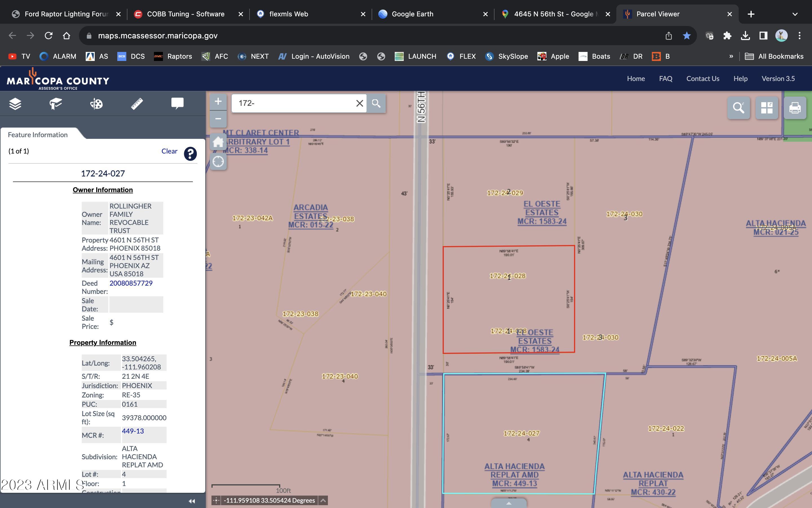Select parcel label 172-24-022 on map
Image resolution: width=812 pixels, height=508 pixels.
pyautogui.click(x=666, y=428)
